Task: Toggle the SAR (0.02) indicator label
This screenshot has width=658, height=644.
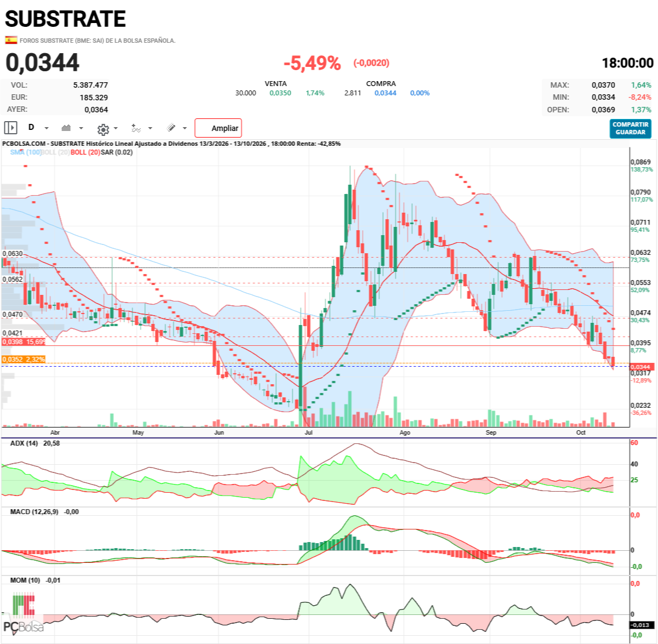Action: coord(116,152)
